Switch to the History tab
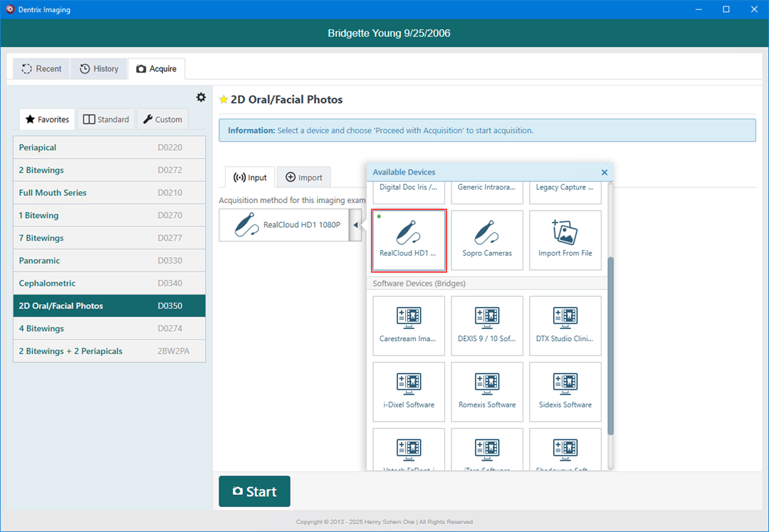The image size is (769, 532). pyautogui.click(x=99, y=68)
